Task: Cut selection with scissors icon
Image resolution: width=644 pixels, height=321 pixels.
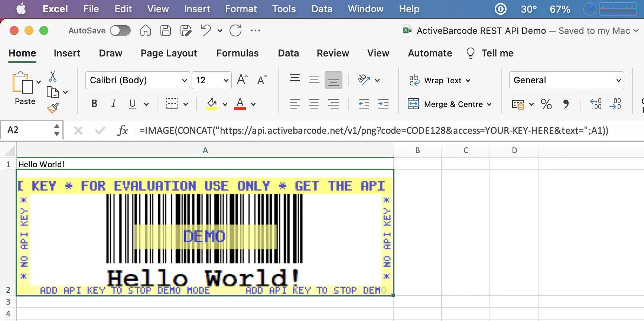Action: click(53, 76)
